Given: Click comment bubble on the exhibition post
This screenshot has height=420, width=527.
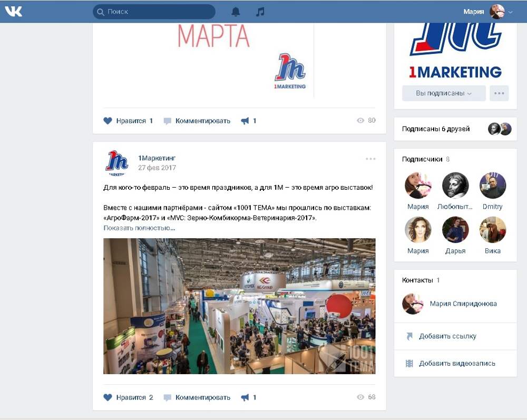Looking at the screenshot, I should tap(167, 397).
